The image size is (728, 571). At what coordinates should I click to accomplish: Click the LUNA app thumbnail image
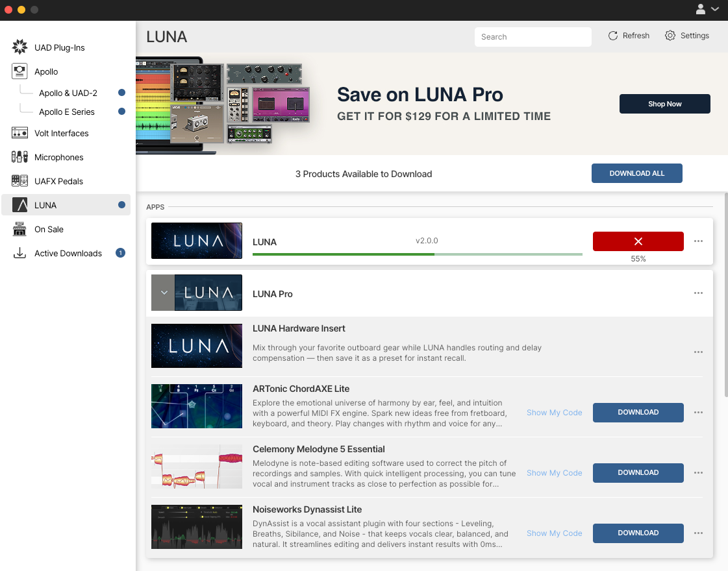pyautogui.click(x=196, y=241)
